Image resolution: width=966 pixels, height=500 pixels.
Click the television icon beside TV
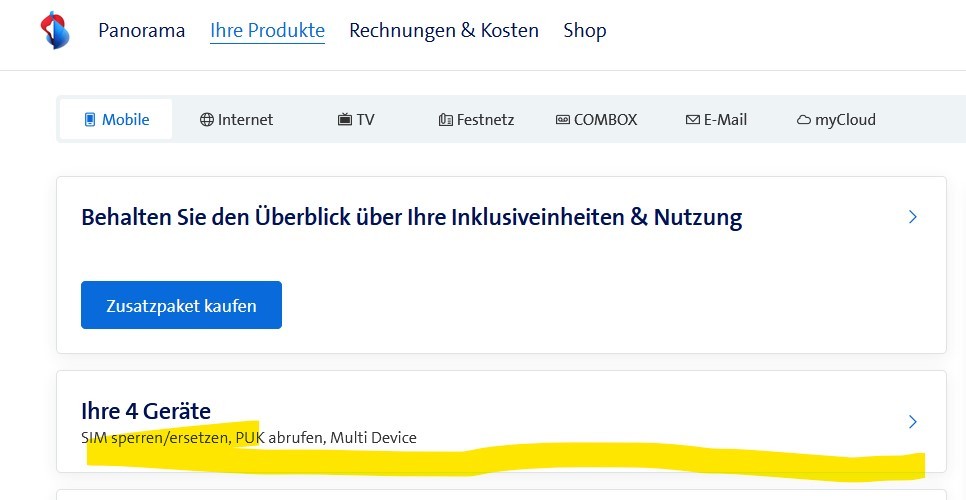point(345,120)
